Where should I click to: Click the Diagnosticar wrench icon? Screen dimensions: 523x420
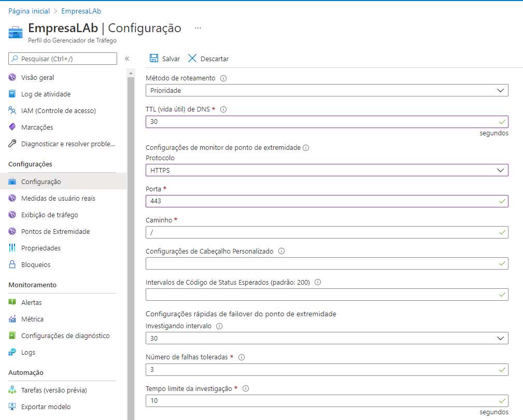coord(12,144)
